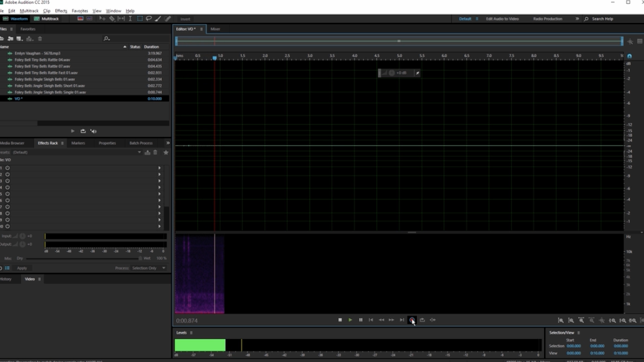Open the Process Selection Only dropdown
This screenshot has height=362, width=644.
click(x=149, y=268)
